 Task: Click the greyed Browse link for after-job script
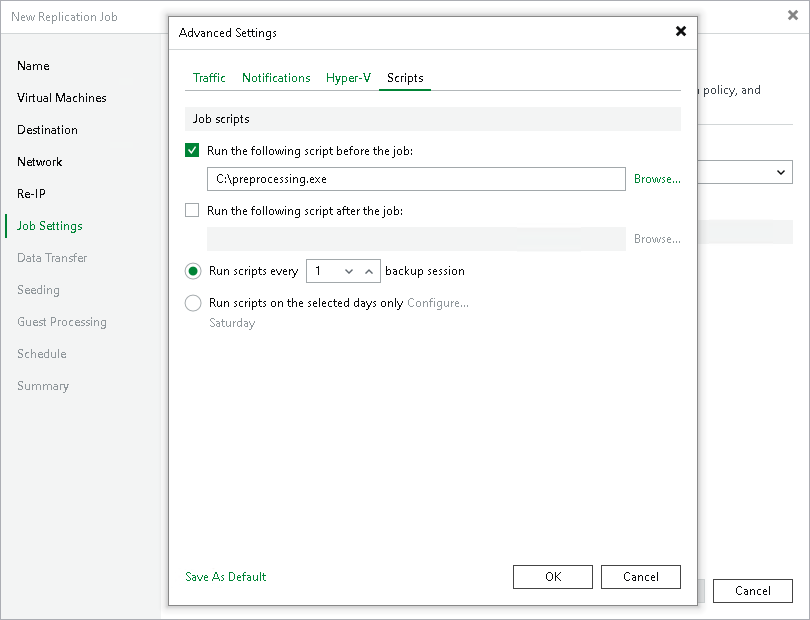657,239
